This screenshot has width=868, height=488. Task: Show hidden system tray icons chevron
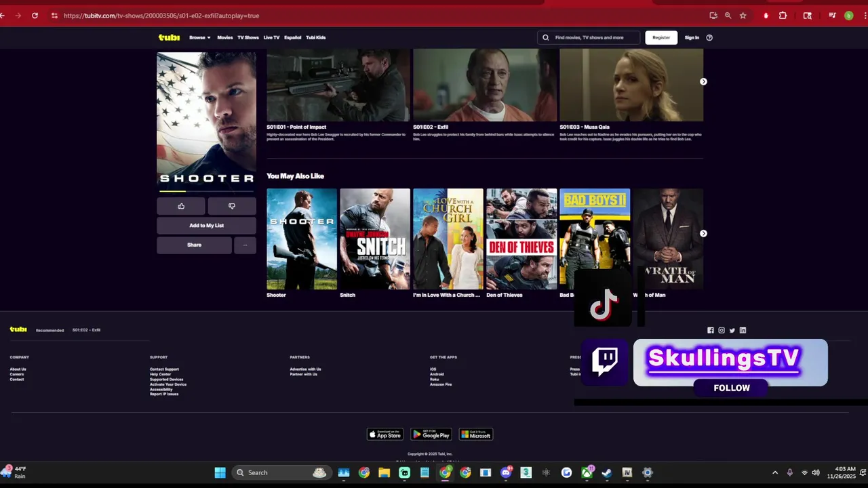tap(775, 472)
